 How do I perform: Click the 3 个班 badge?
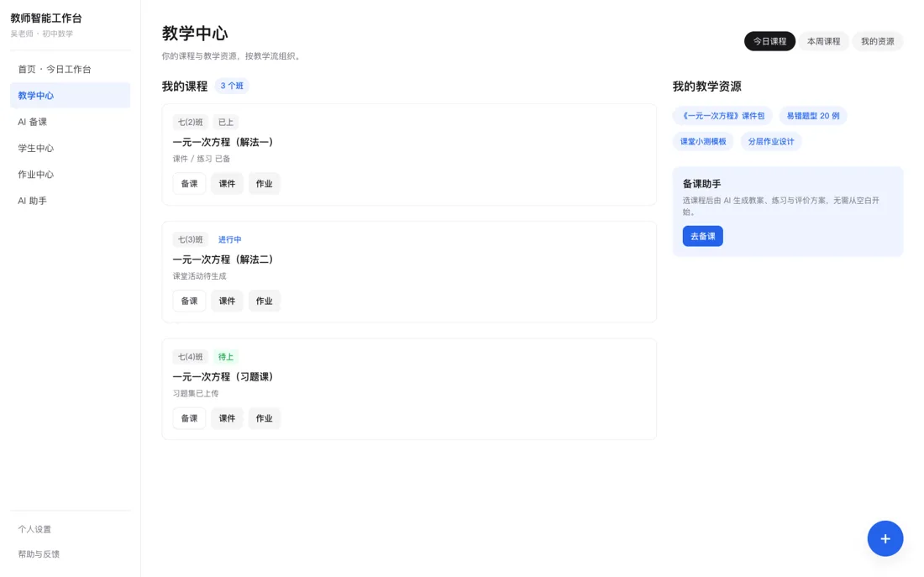232,86
